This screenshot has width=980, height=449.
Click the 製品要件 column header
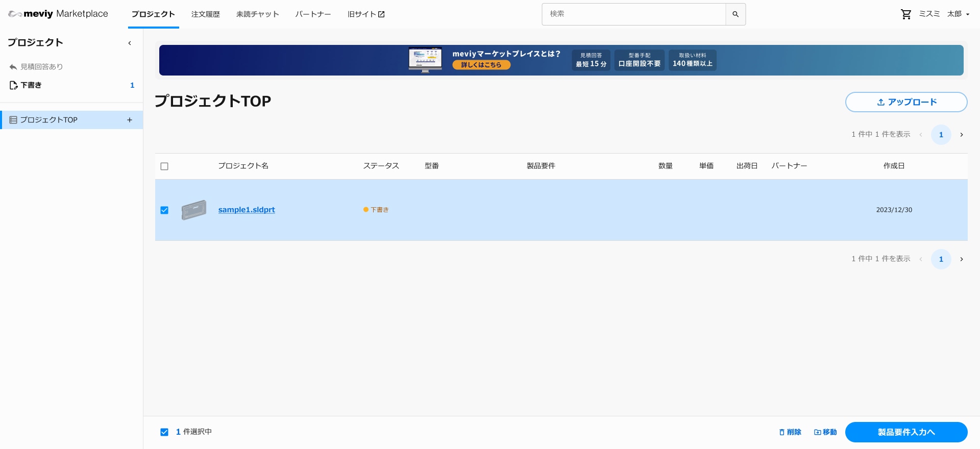[541, 166]
